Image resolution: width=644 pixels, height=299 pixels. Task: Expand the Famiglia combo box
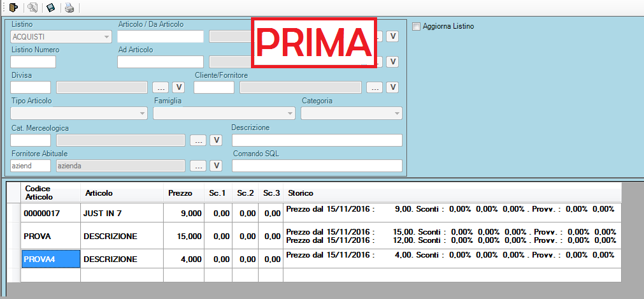pyautogui.click(x=224, y=113)
